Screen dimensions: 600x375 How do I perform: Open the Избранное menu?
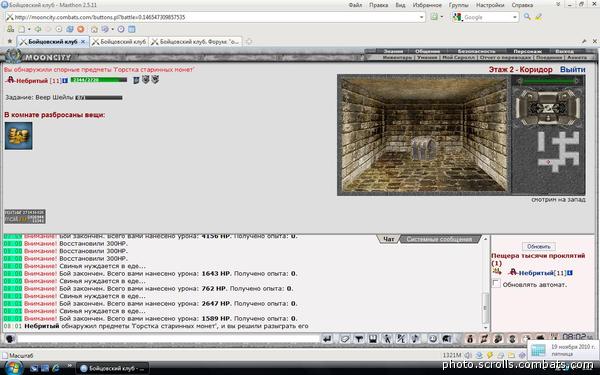tap(427, 5)
